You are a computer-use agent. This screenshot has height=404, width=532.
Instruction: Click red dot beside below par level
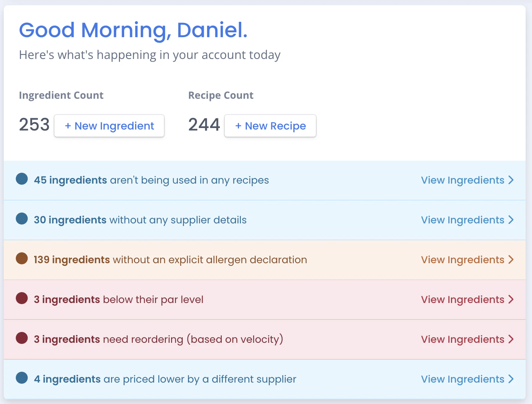point(22,298)
